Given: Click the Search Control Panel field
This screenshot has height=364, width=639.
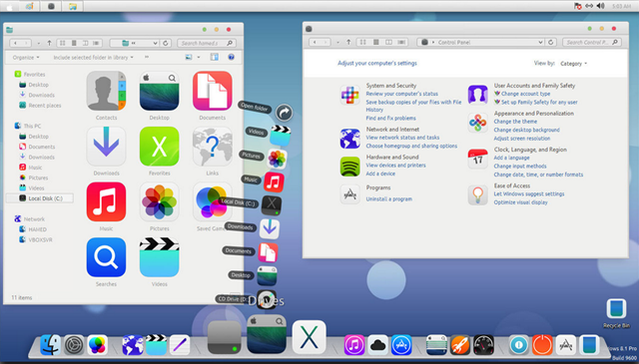Looking at the screenshot, I should (591, 42).
